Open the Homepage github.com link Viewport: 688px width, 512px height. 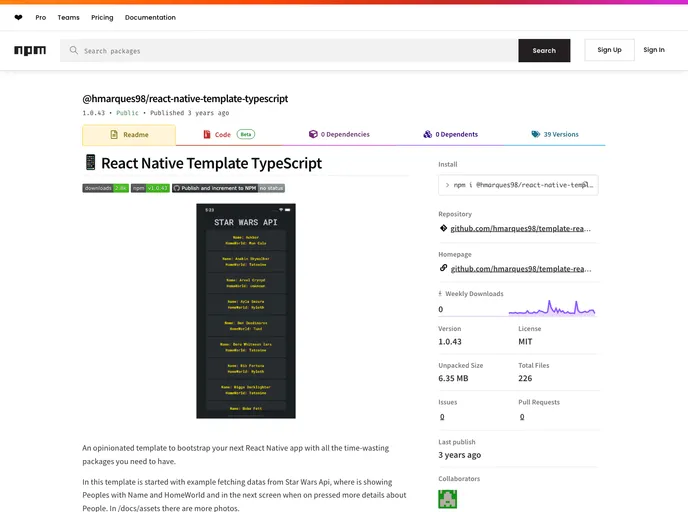tap(521, 269)
